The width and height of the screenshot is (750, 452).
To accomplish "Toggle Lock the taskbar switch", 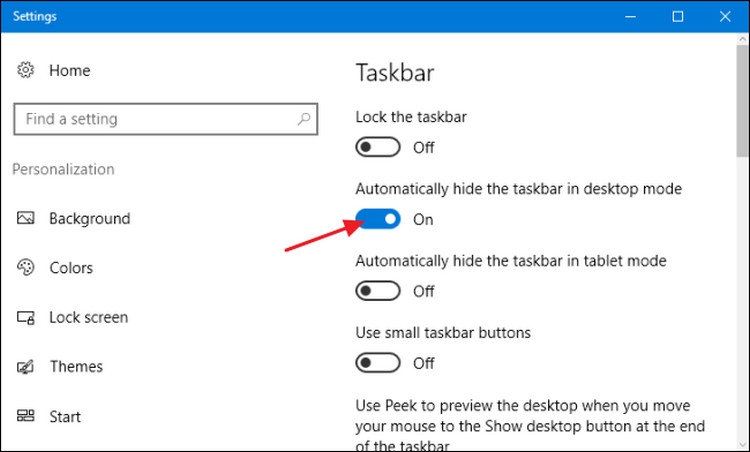I will 377,147.
